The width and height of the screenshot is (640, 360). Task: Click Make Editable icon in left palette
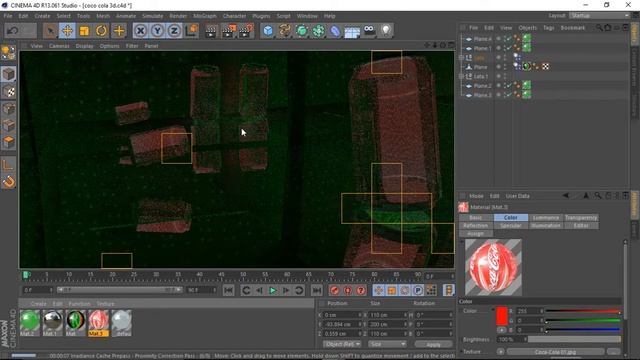click(8, 53)
